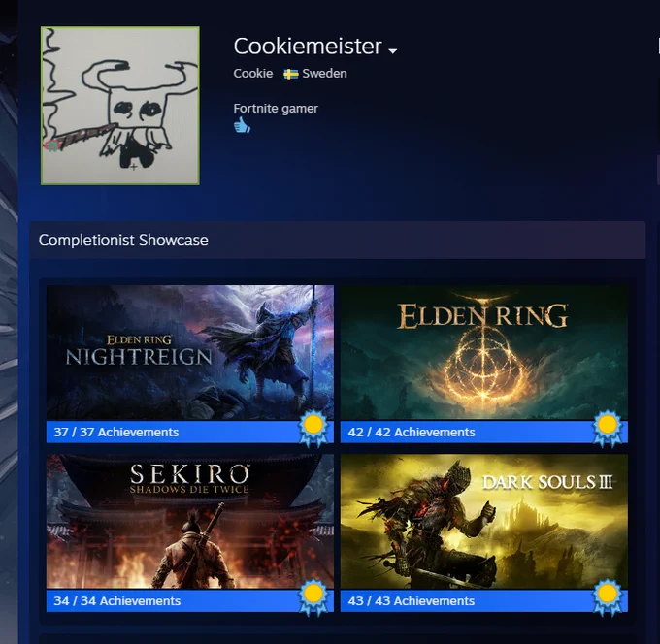This screenshot has height=644, width=660.
Task: Open the Elden Ring game banner
Action: (484, 352)
